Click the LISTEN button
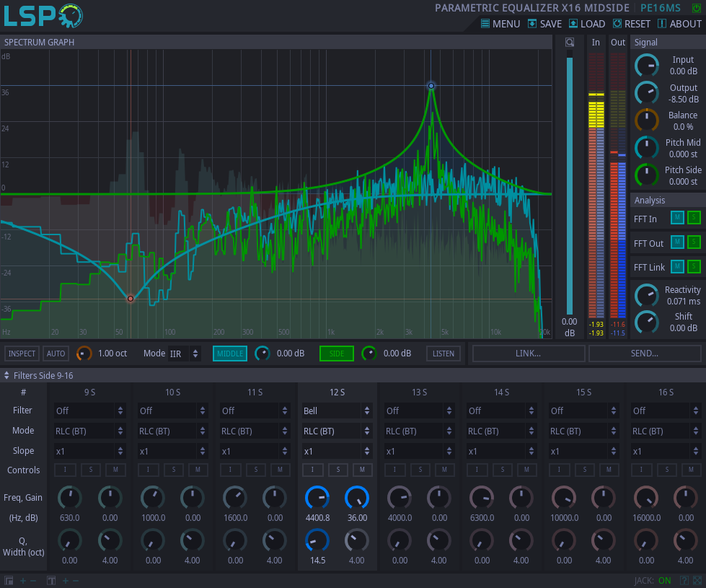The width and height of the screenshot is (706, 588). click(444, 354)
